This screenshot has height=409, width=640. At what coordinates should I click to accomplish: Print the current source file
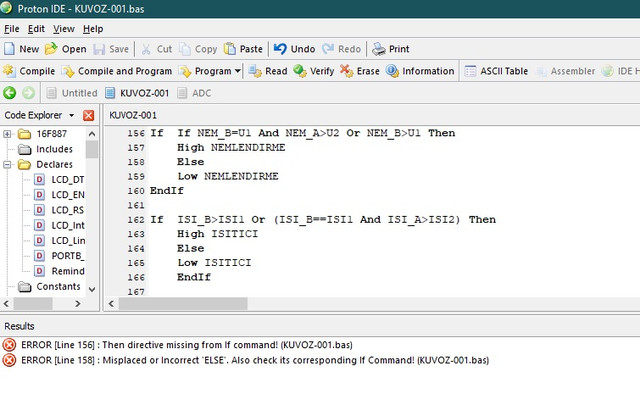point(391,49)
